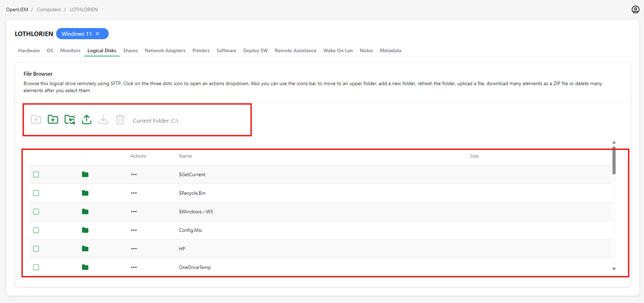Click the upper folder icon in toolbar

coord(36,119)
